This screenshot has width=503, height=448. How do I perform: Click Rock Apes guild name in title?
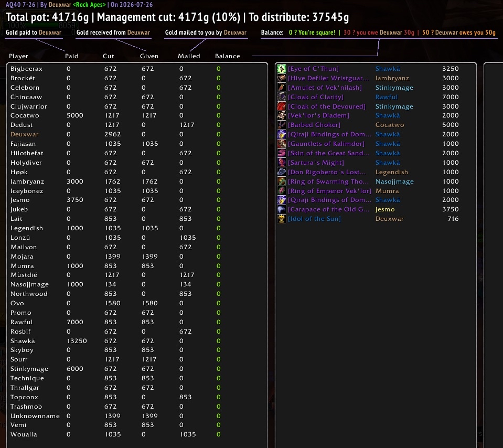pos(89,5)
